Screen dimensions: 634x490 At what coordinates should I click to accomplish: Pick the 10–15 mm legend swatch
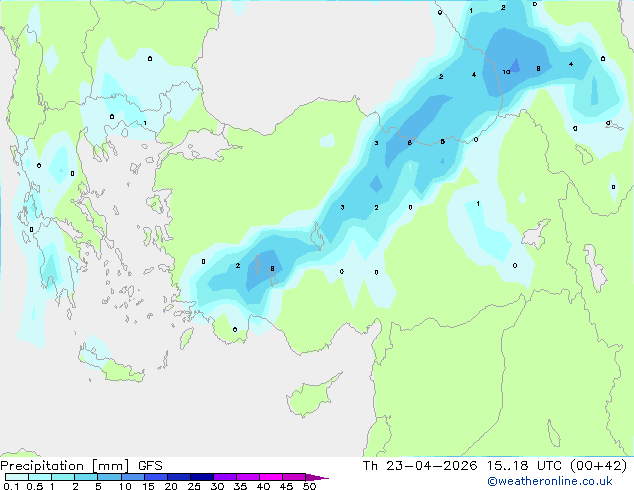click(x=132, y=477)
